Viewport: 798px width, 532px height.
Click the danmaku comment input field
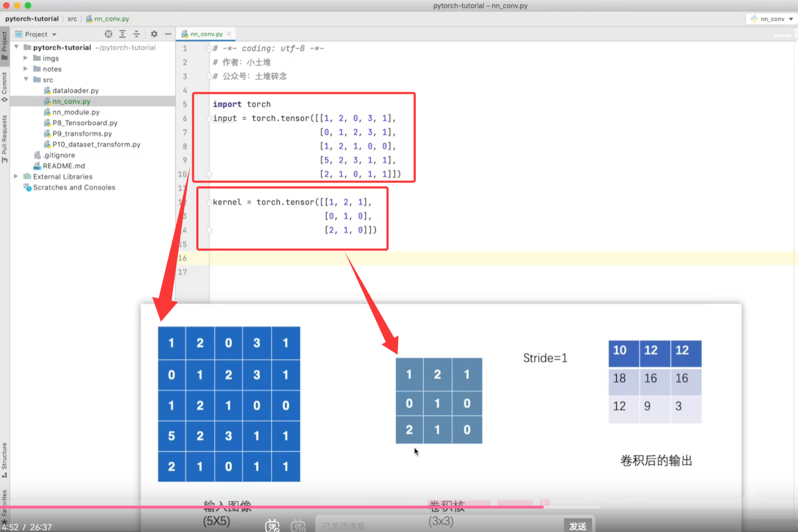coord(439,526)
